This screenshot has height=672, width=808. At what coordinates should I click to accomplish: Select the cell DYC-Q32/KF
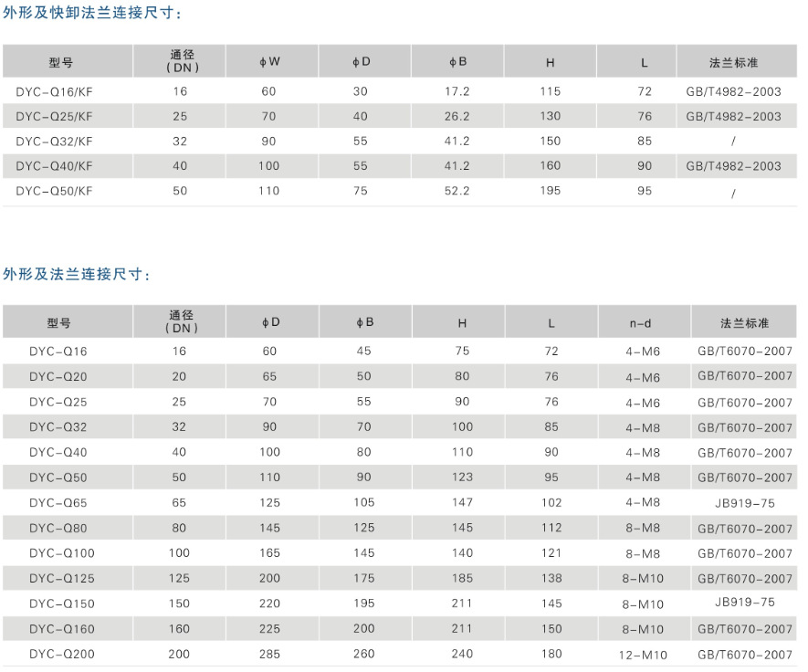coord(54,142)
